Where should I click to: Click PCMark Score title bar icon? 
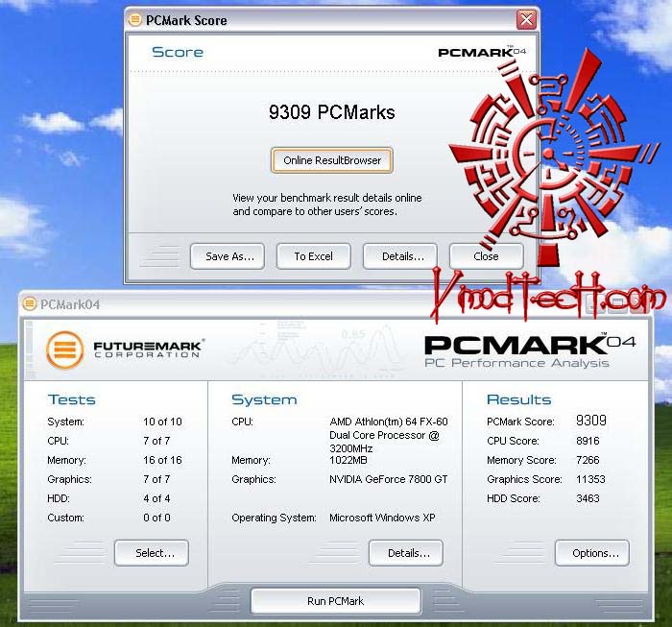pos(135,20)
